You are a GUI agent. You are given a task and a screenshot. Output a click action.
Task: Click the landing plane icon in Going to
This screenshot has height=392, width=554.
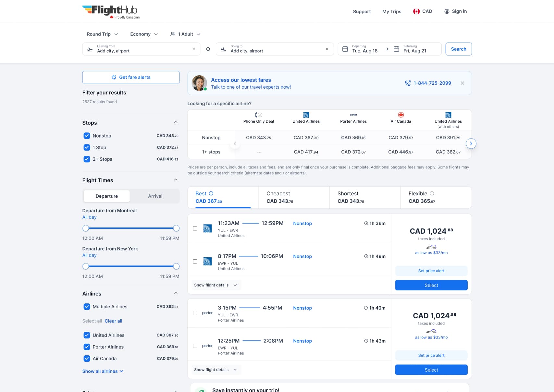point(223,49)
